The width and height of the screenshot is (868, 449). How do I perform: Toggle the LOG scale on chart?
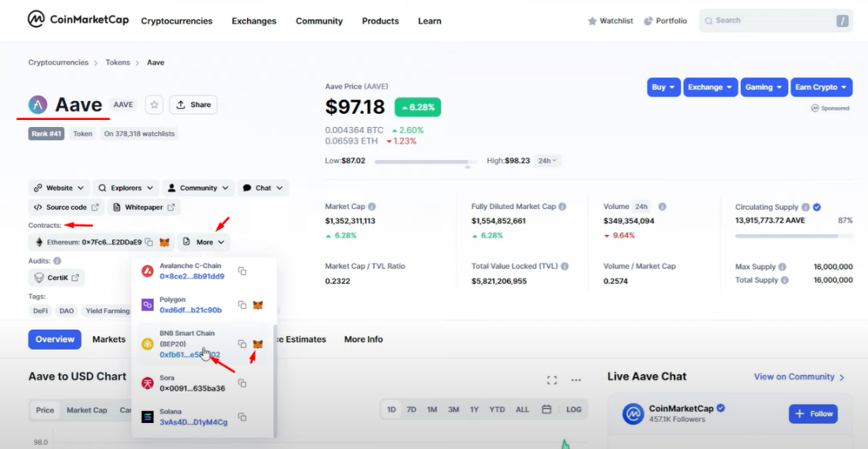click(574, 410)
